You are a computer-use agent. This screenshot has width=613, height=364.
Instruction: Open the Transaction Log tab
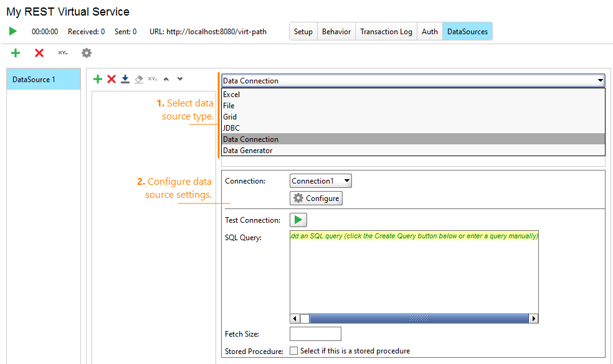click(x=386, y=30)
